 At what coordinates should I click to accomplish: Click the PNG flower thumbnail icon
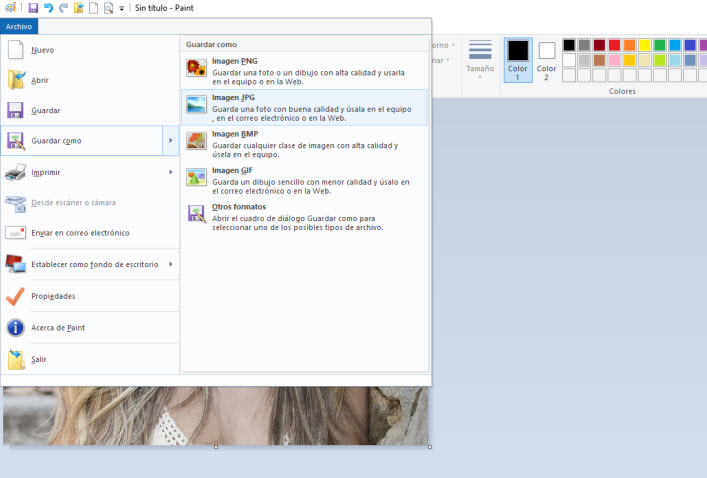[x=197, y=68]
